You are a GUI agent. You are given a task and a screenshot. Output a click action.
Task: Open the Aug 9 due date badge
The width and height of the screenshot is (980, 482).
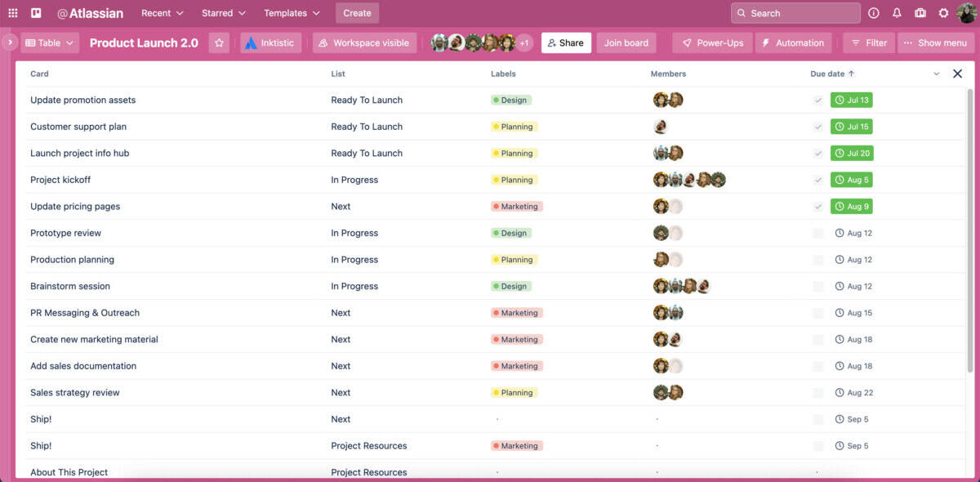pyautogui.click(x=852, y=207)
